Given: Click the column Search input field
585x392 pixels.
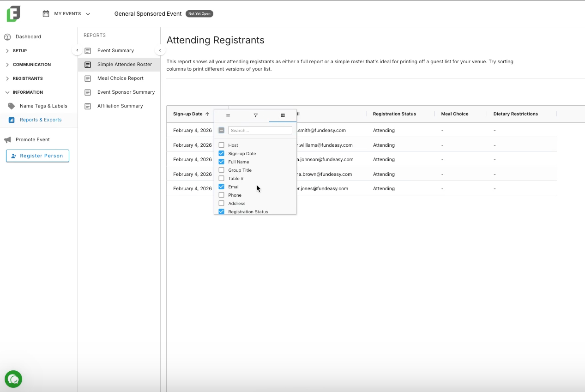Looking at the screenshot, I should (x=260, y=130).
